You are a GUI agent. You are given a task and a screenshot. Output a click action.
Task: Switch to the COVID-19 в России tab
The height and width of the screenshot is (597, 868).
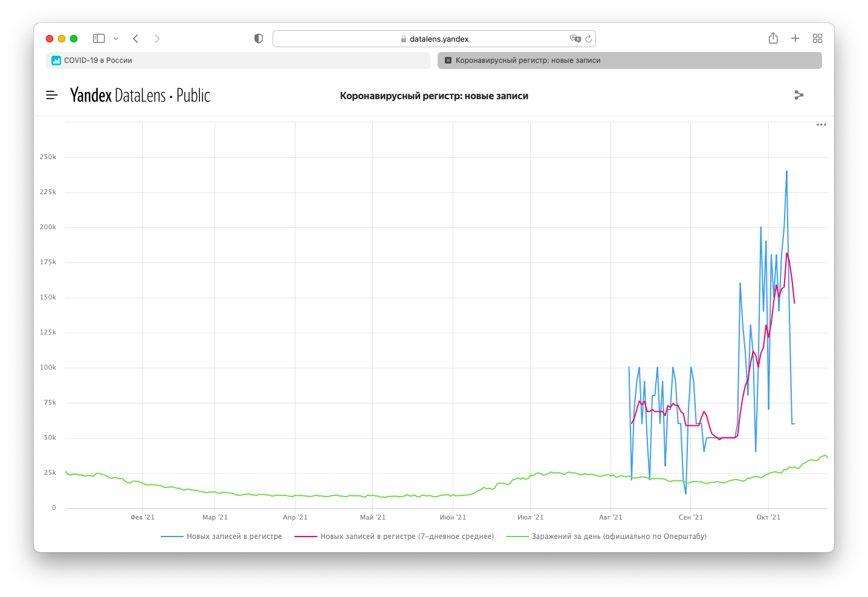[x=238, y=60]
